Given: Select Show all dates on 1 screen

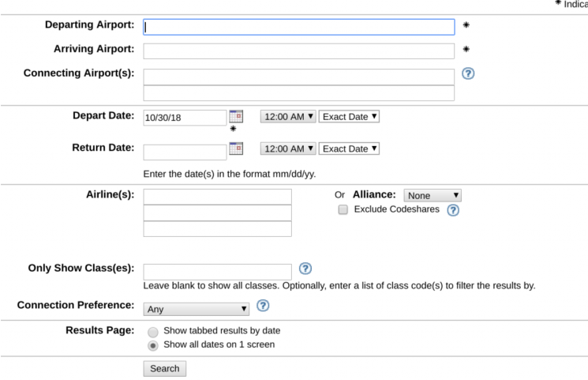Looking at the screenshot, I should point(153,345).
